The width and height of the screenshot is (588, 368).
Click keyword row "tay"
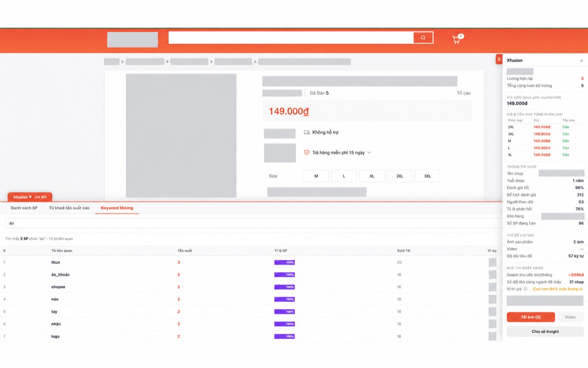pos(251,312)
